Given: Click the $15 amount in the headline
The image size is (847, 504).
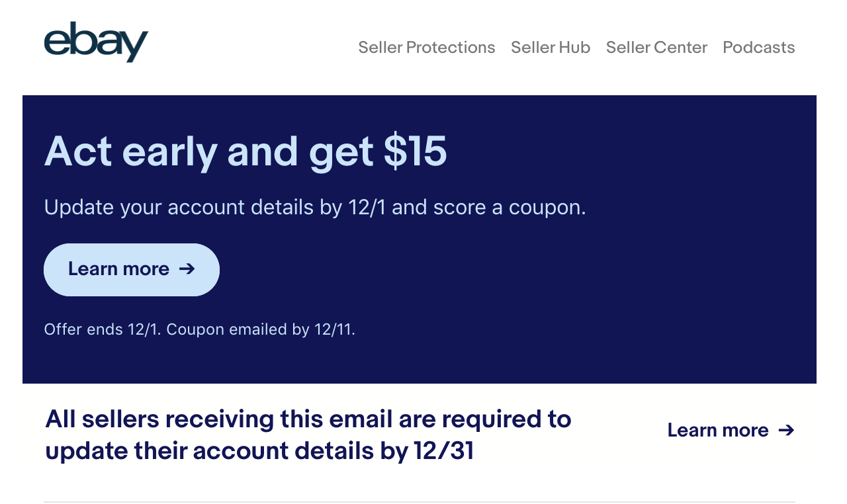Looking at the screenshot, I should click(416, 151).
